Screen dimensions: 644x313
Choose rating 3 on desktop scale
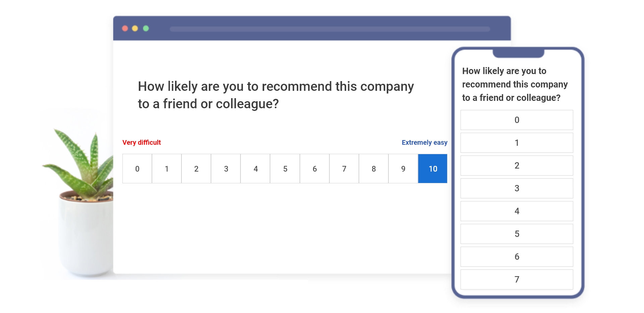tap(226, 169)
